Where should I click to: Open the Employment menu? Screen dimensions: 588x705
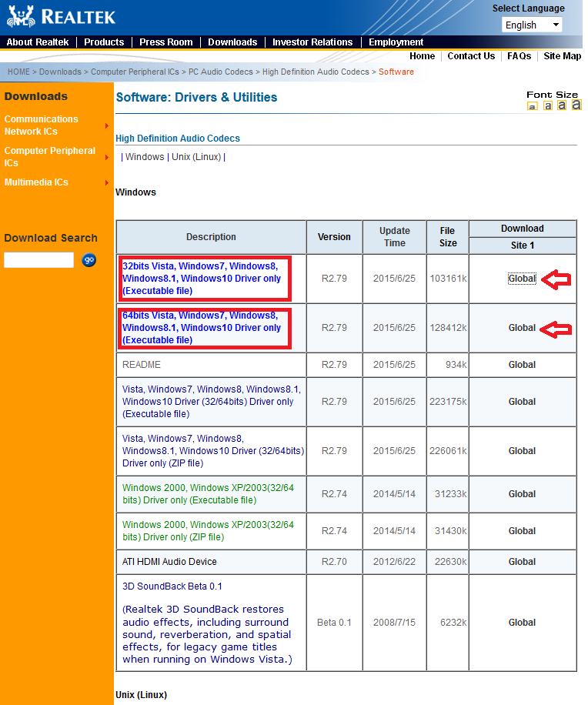click(396, 42)
